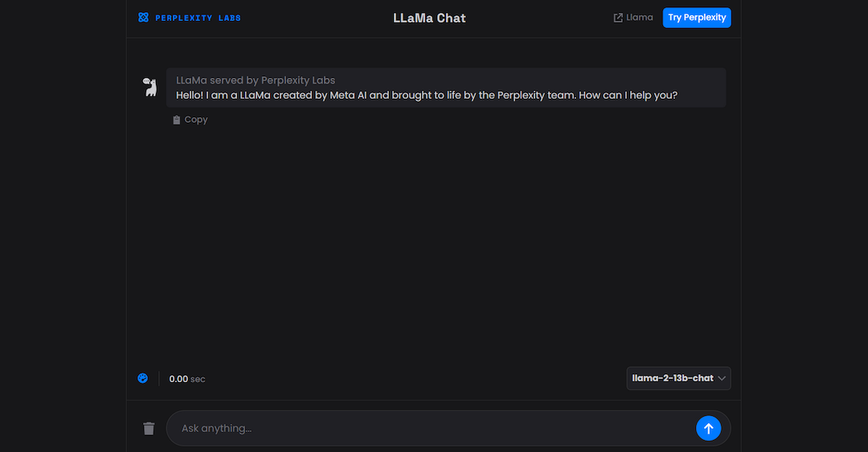Click the clipboard icon under the message
The image size is (868, 452).
[177, 120]
